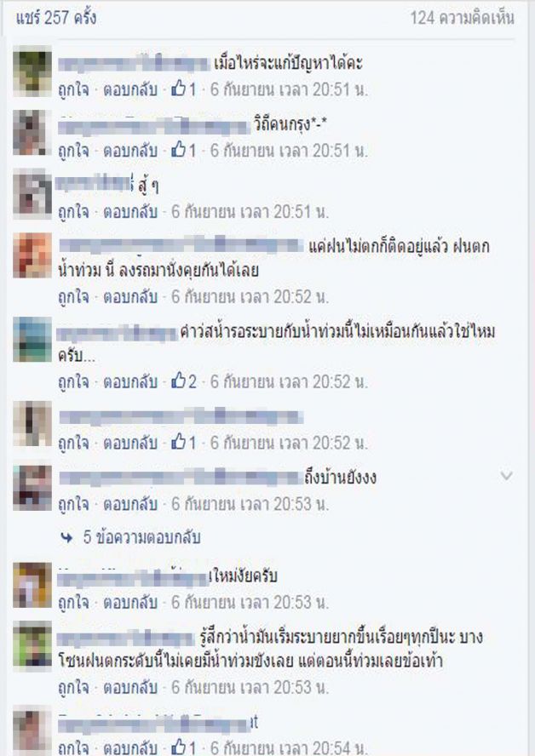Open comment options chevron on ถึงบ้านยังงง comment
This screenshot has width=535, height=756.
pos(506,476)
